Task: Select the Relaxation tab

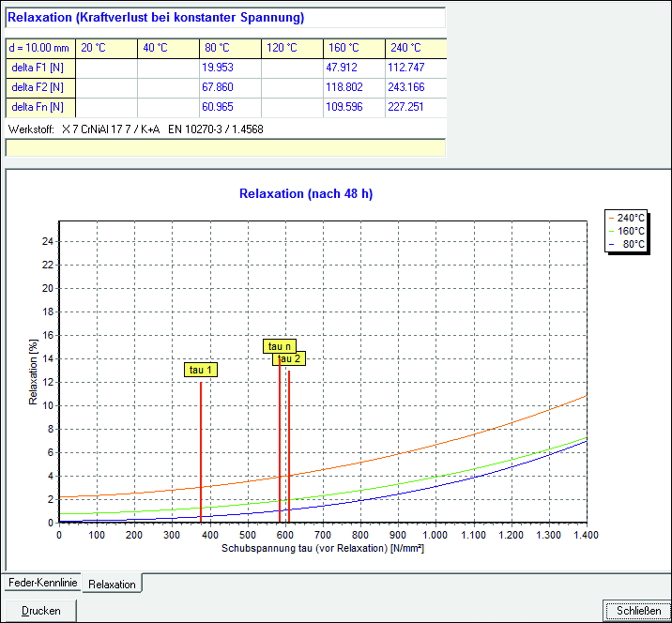Action: pyautogui.click(x=112, y=584)
